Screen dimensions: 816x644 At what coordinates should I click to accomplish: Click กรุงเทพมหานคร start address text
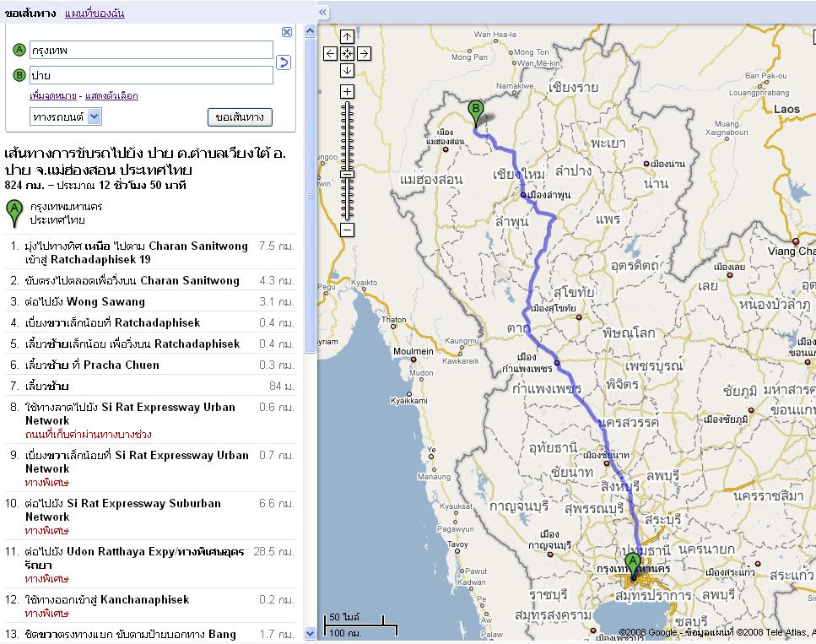tap(66, 207)
